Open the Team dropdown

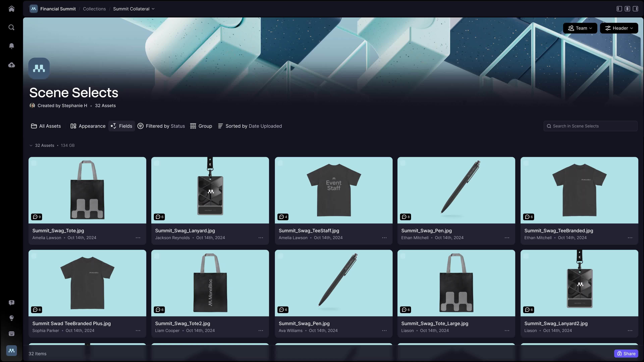pyautogui.click(x=580, y=28)
